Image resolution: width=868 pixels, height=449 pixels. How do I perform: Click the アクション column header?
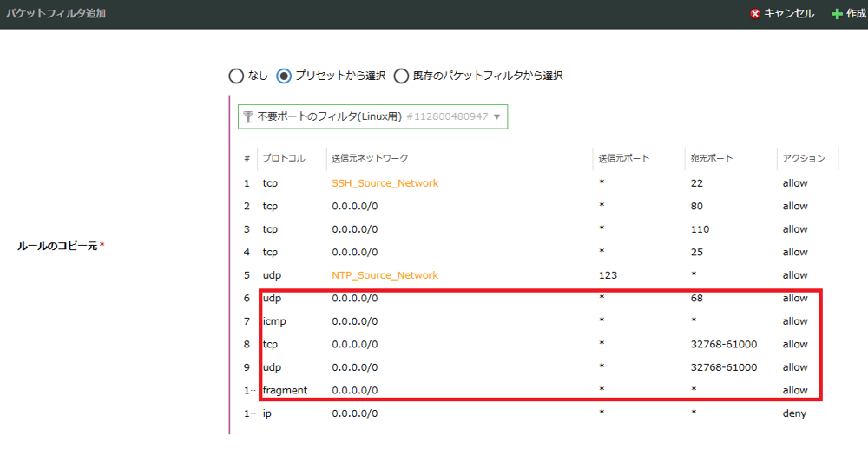[804, 158]
